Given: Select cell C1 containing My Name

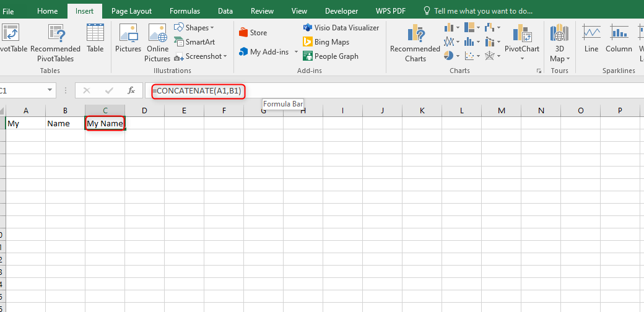Looking at the screenshot, I should [105, 123].
